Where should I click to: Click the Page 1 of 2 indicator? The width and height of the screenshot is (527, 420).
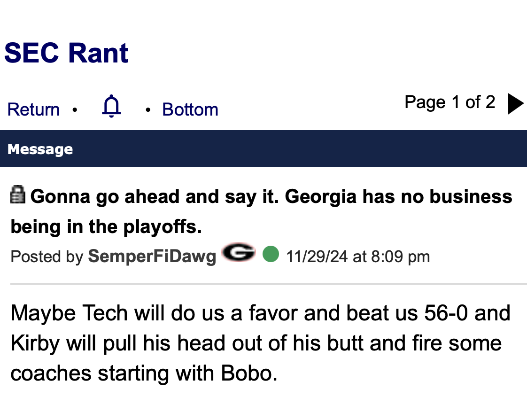449,102
